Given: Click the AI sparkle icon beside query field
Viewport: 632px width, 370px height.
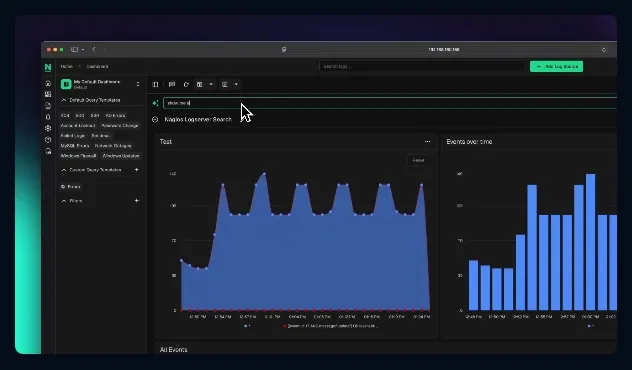Looking at the screenshot, I should tap(155, 103).
